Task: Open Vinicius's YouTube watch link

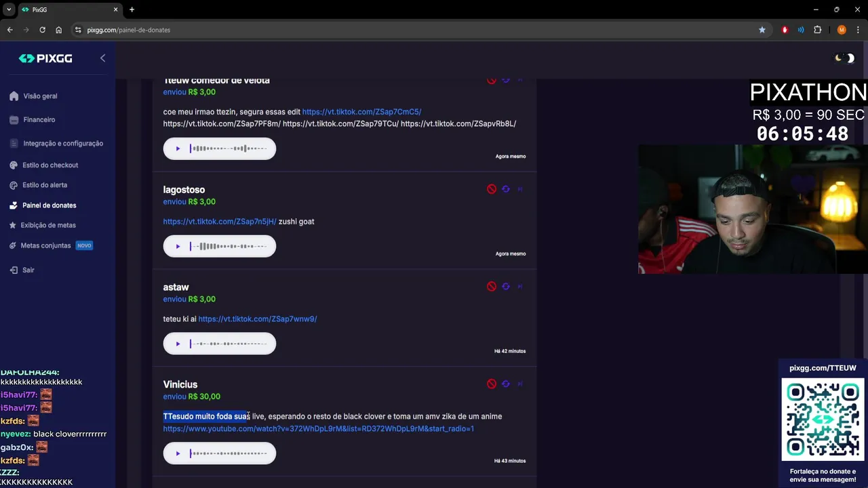Action: (318, 428)
